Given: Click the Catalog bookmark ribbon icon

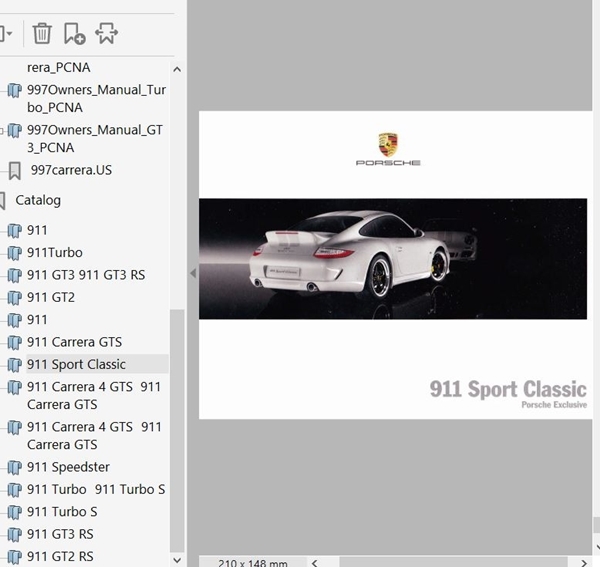Looking at the screenshot, I should [2, 200].
